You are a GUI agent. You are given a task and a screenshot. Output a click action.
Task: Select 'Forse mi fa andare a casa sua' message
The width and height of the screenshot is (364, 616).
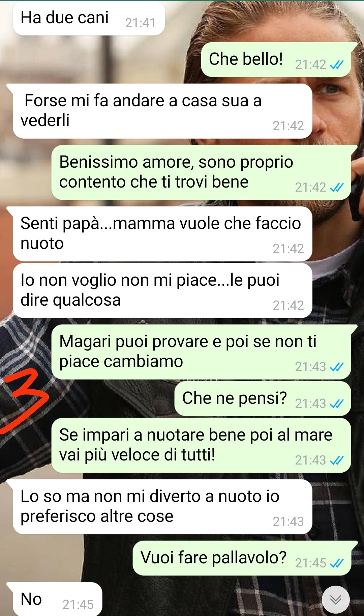(162, 111)
